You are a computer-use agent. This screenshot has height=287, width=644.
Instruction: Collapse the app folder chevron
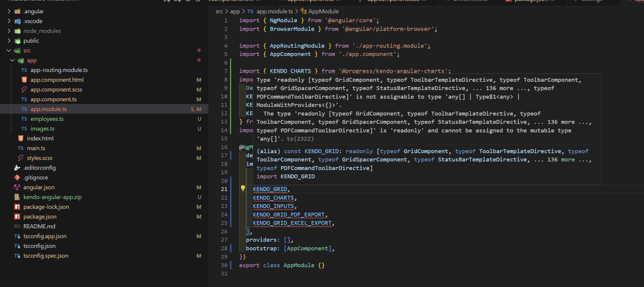click(12, 60)
